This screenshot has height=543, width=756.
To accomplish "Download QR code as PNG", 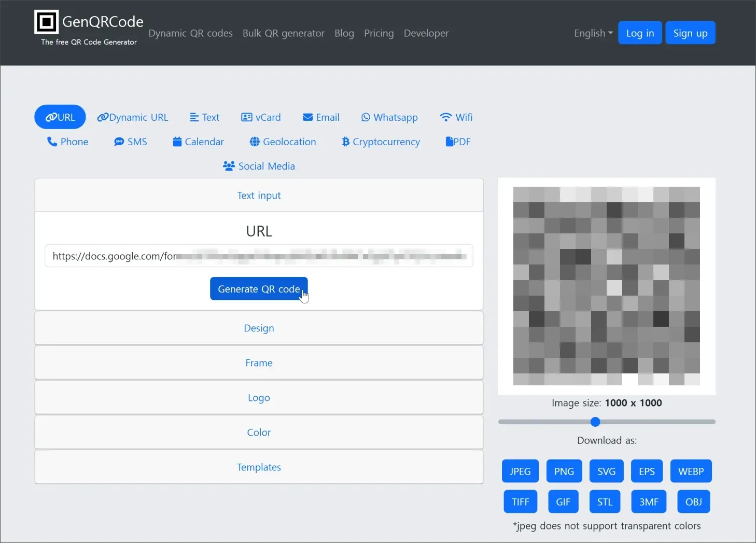I will click(564, 471).
